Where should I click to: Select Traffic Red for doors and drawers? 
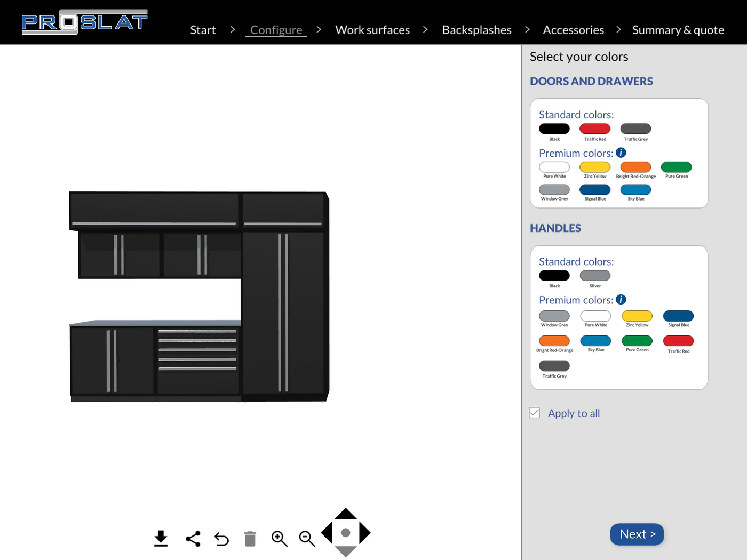(595, 129)
